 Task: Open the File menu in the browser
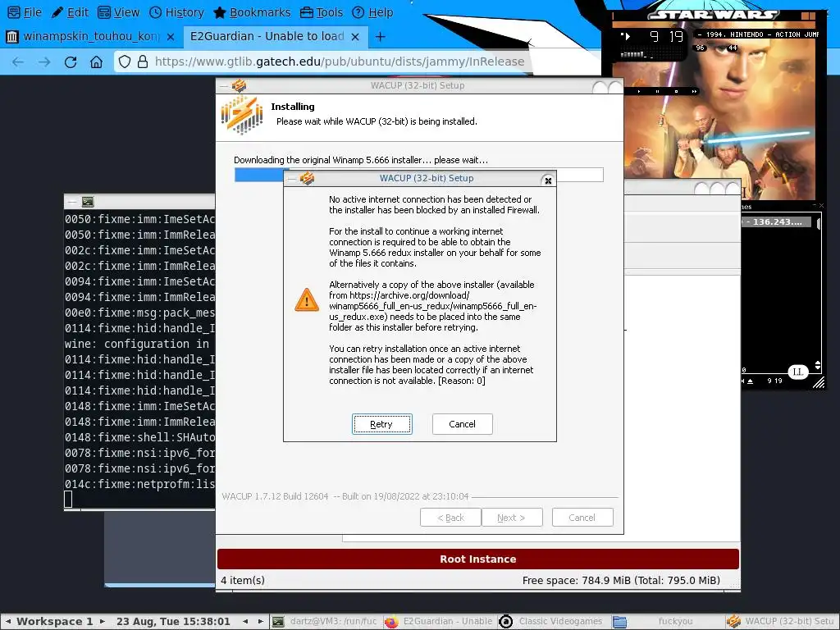(25, 12)
